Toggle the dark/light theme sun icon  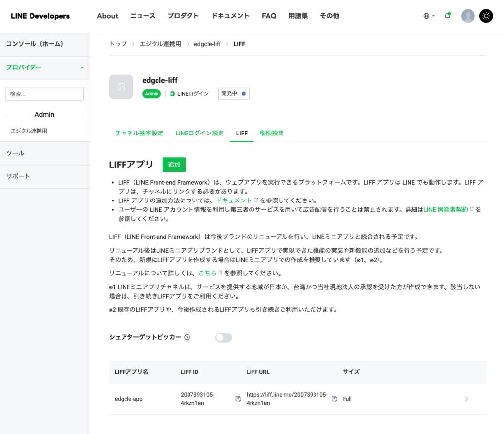coord(486,16)
